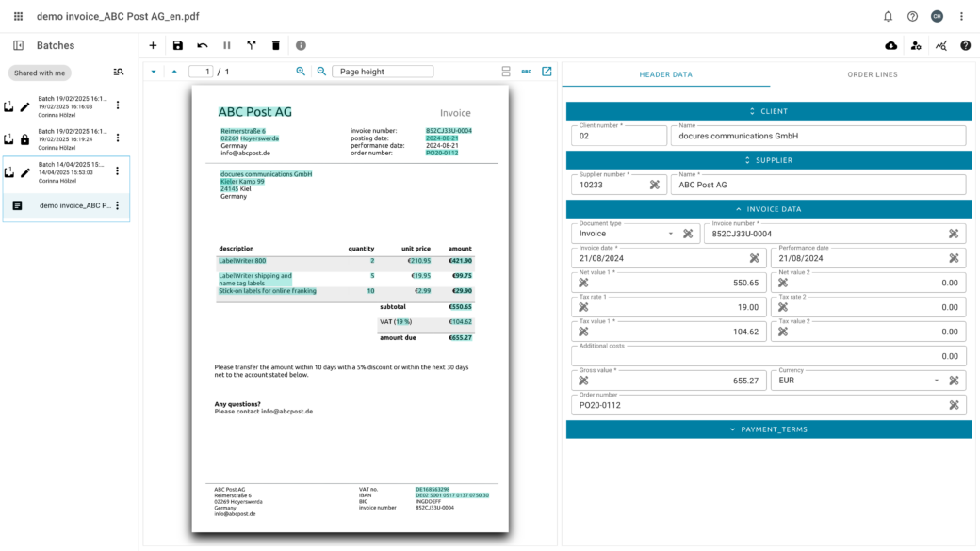Open the top bar three-dot menu
This screenshot has width=980, height=551.
961,16
